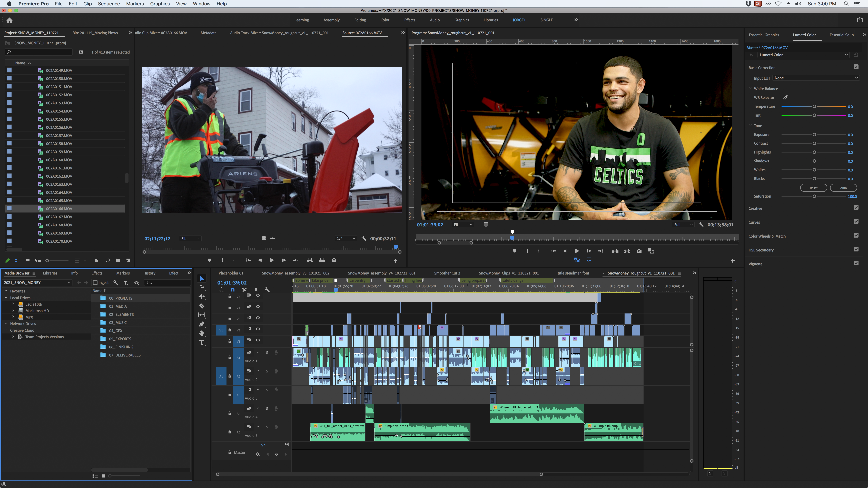
Task: Open Source playback resolution 1/4 dropdown
Action: coord(346,239)
